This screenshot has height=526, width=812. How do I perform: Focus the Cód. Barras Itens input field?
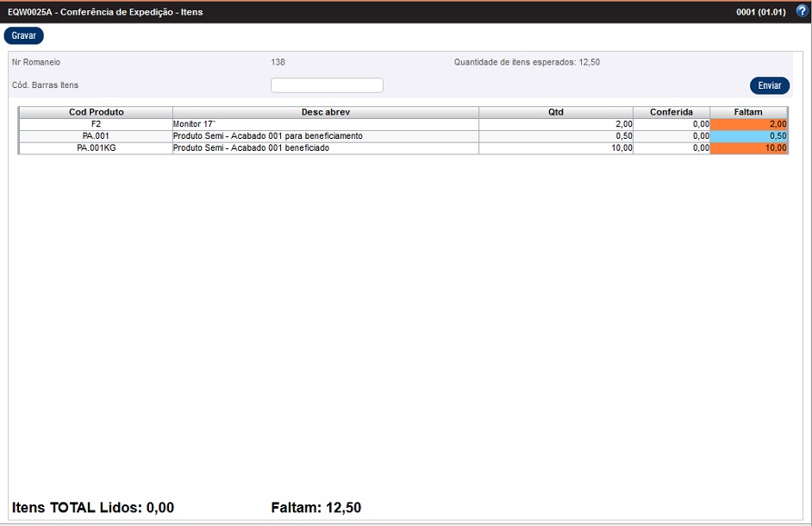pyautogui.click(x=327, y=85)
